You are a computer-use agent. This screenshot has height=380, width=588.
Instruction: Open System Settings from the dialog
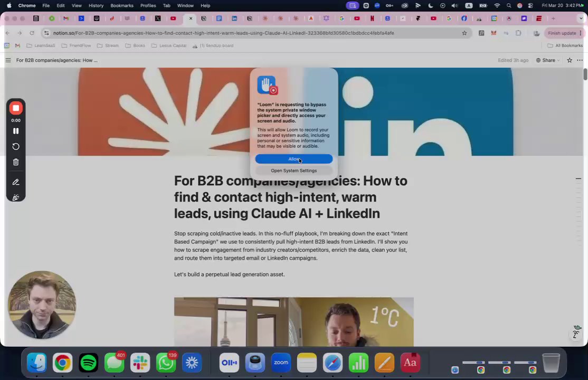293,170
